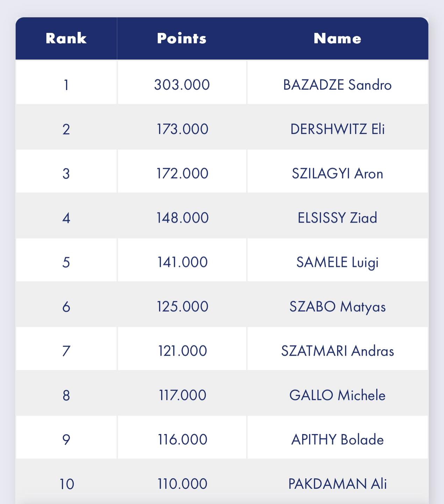
Task: Select the name BAZADZE Sandro
Action: 337,85
